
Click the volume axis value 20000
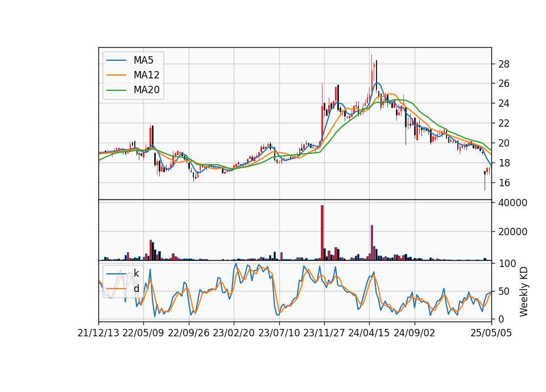pos(512,232)
